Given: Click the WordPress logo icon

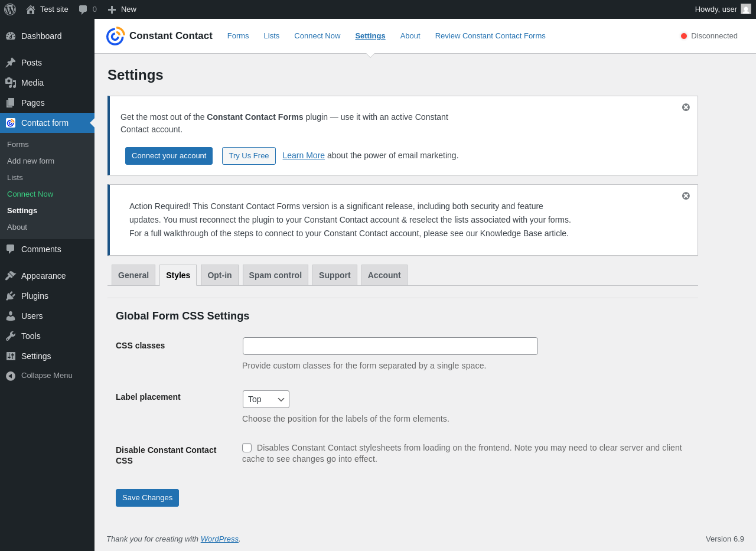Looking at the screenshot, I should point(10,9).
